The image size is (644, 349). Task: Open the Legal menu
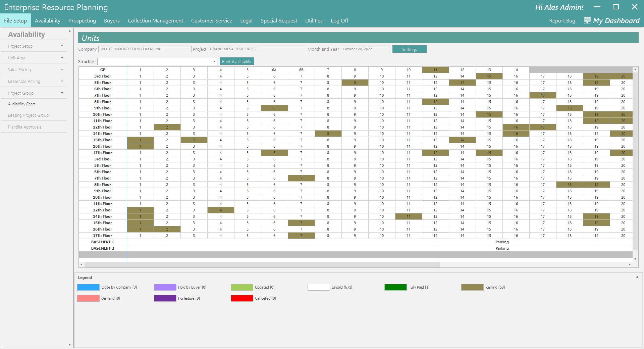coord(246,20)
